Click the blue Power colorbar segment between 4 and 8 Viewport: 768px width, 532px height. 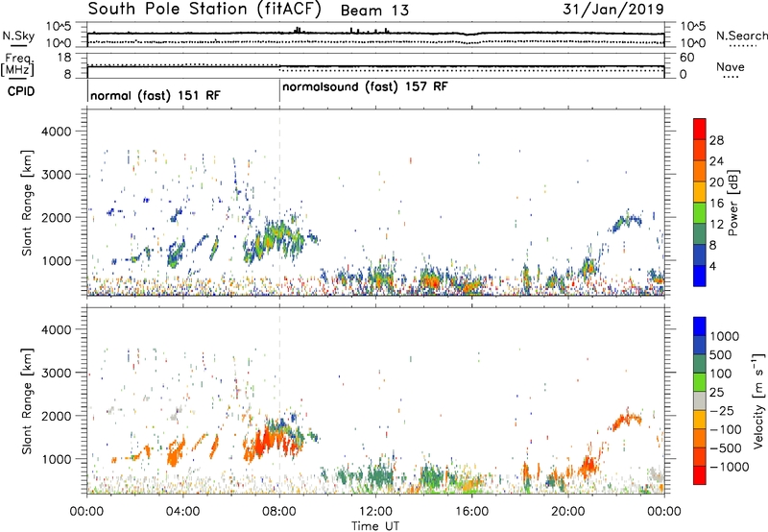click(700, 255)
